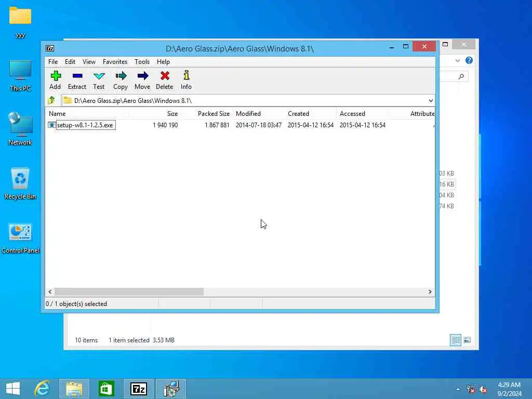Open the Store taskbar icon
Image resolution: width=532 pixels, height=399 pixels.
pos(106,389)
